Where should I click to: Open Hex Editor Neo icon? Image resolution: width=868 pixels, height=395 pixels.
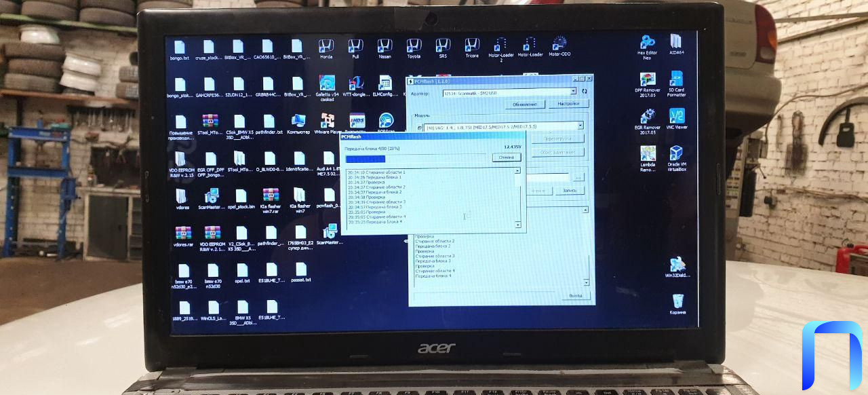[648, 47]
